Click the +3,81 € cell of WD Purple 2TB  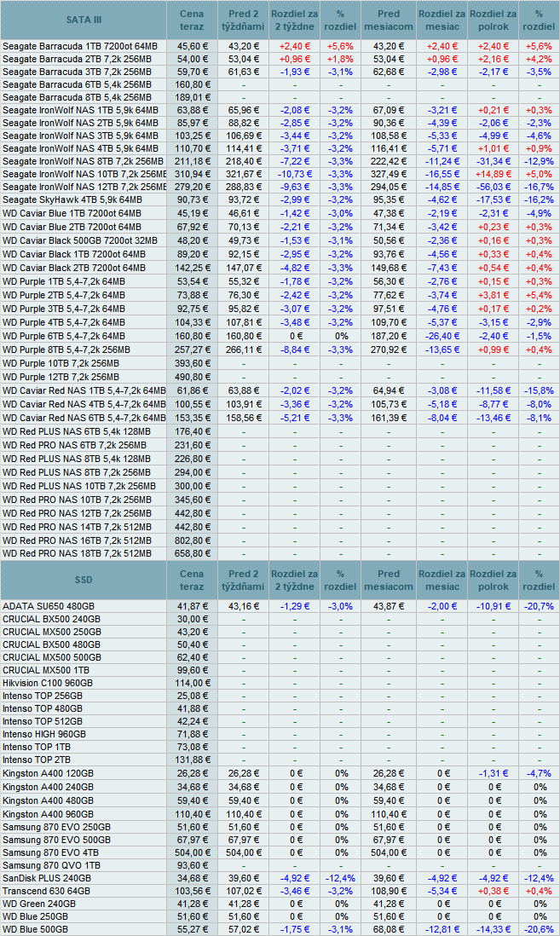pyautogui.click(x=494, y=296)
